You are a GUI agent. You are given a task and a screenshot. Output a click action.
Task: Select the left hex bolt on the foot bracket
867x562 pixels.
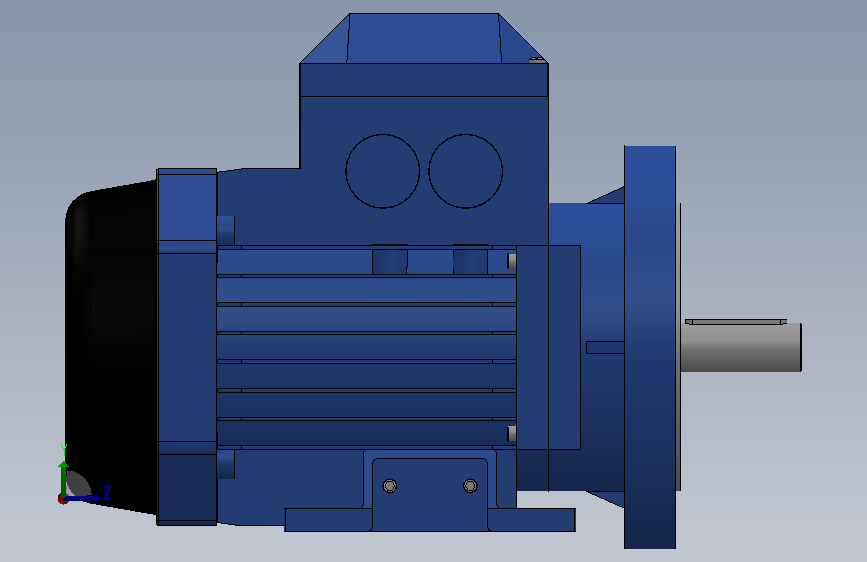[390, 486]
